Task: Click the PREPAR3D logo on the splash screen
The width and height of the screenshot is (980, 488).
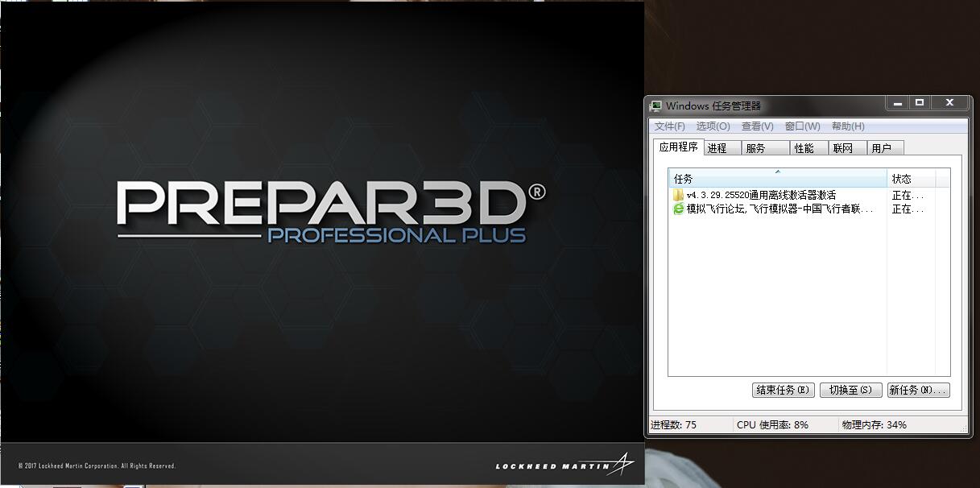Action: pyautogui.click(x=331, y=204)
